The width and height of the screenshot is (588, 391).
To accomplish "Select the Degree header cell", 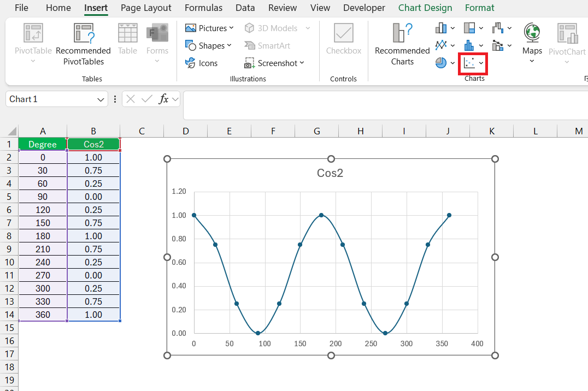I will [x=43, y=144].
